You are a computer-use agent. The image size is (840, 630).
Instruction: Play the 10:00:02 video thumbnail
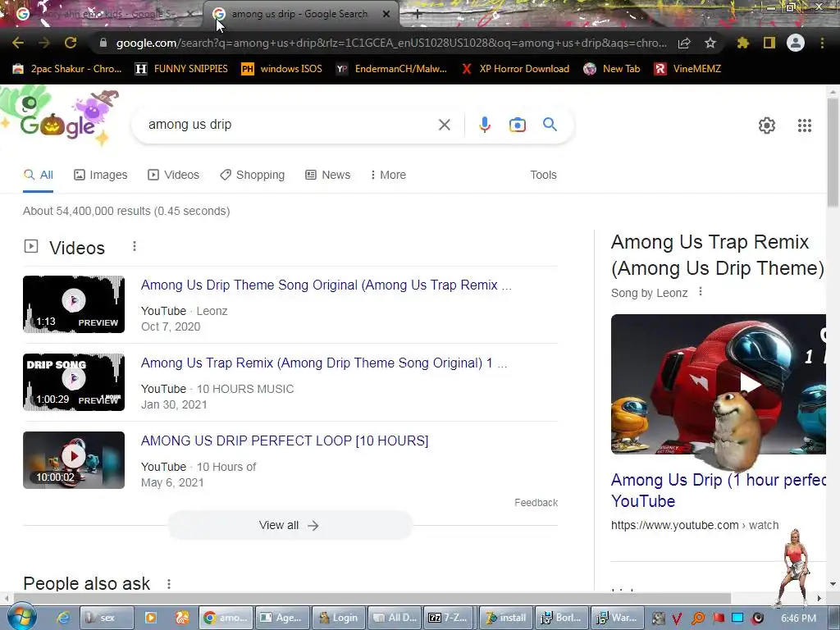[74, 460]
